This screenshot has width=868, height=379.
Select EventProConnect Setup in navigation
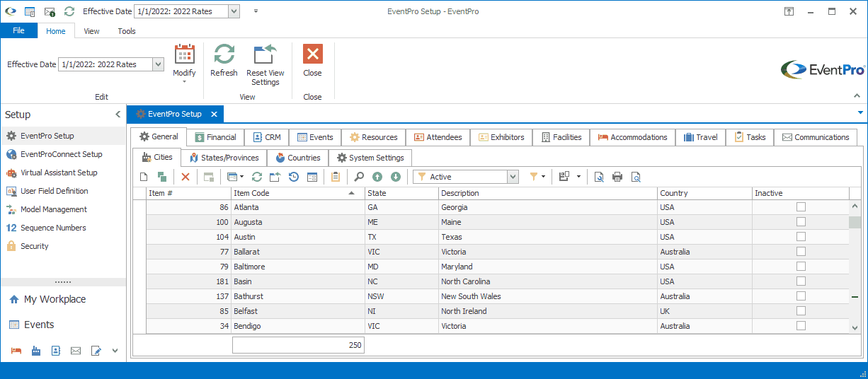coord(62,154)
